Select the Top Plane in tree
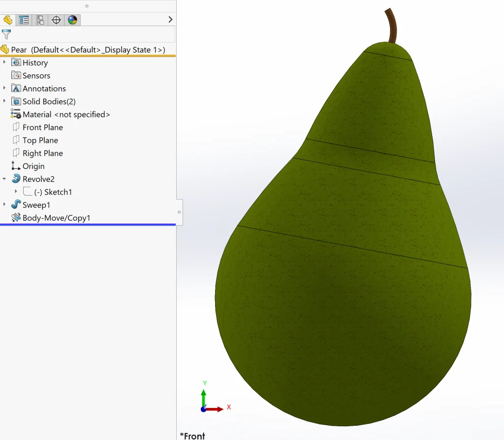 pyautogui.click(x=40, y=140)
